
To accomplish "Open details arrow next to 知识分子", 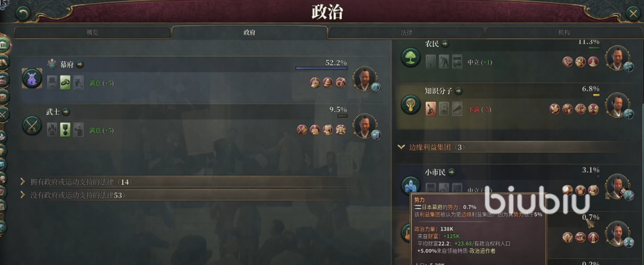I will tap(459, 91).
